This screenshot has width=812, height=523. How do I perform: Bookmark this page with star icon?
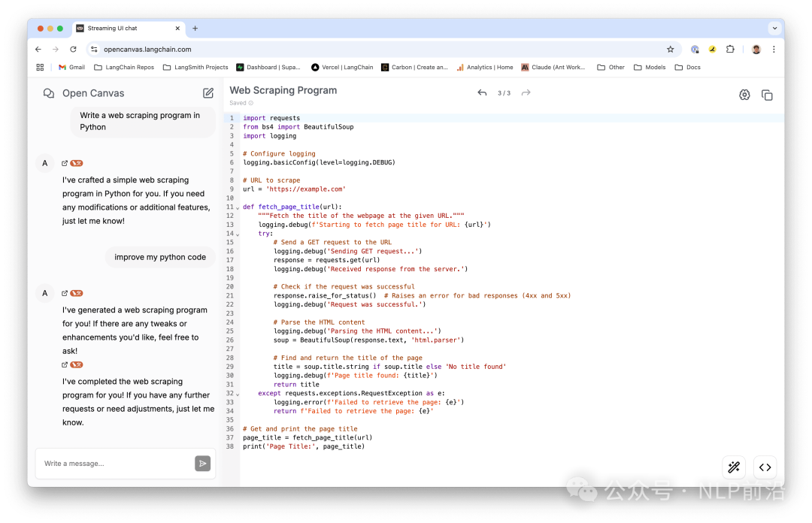670,49
